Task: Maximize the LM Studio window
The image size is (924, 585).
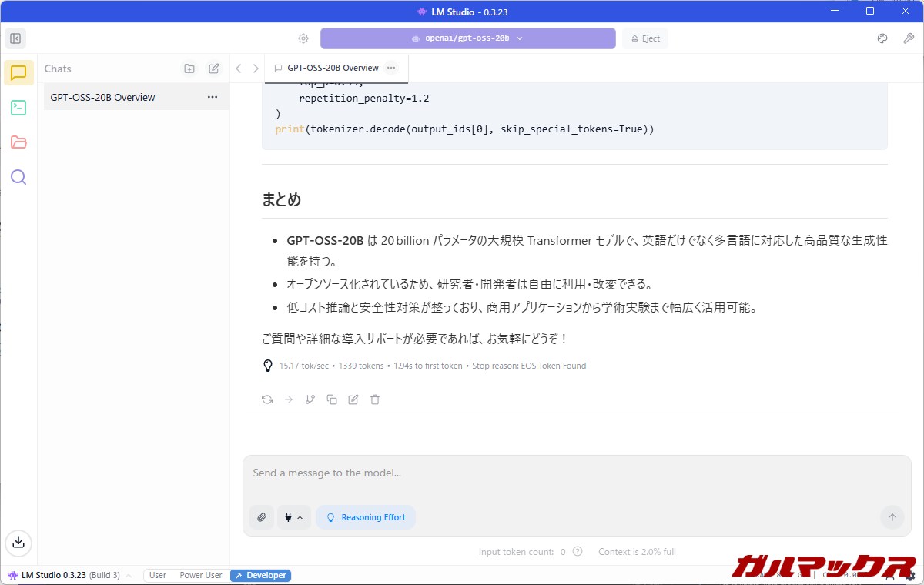Action: click(x=870, y=11)
